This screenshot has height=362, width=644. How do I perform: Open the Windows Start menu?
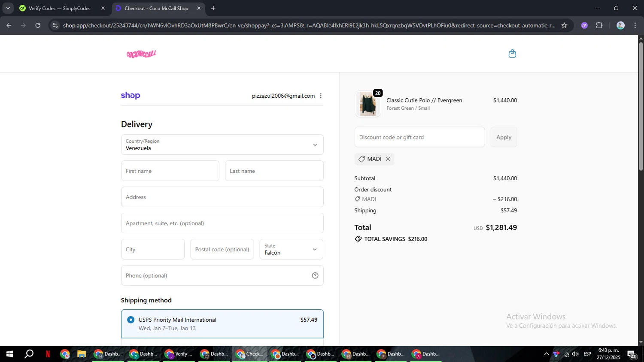click(9, 354)
